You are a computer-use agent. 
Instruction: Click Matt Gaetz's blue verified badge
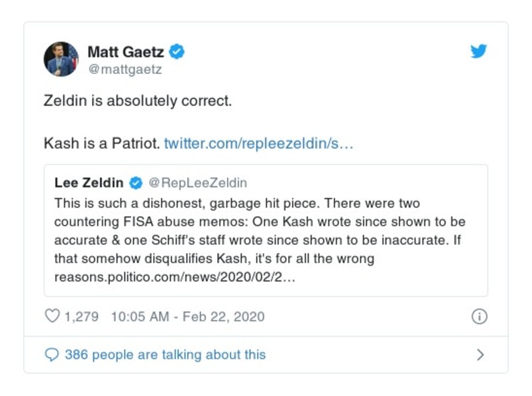pyautogui.click(x=176, y=51)
